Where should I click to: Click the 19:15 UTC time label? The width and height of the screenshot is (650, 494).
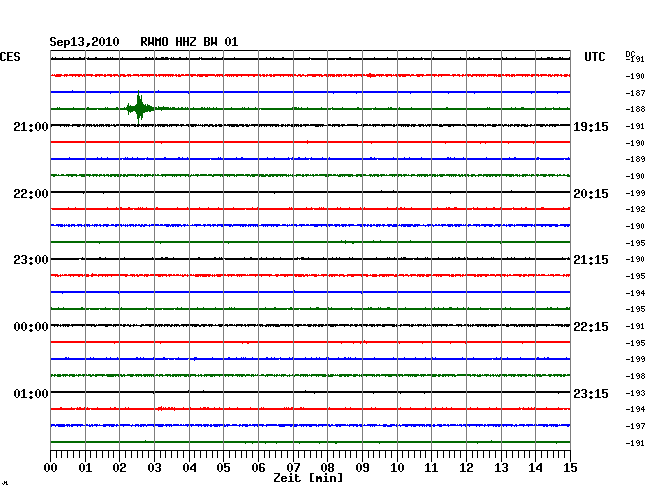(591, 127)
